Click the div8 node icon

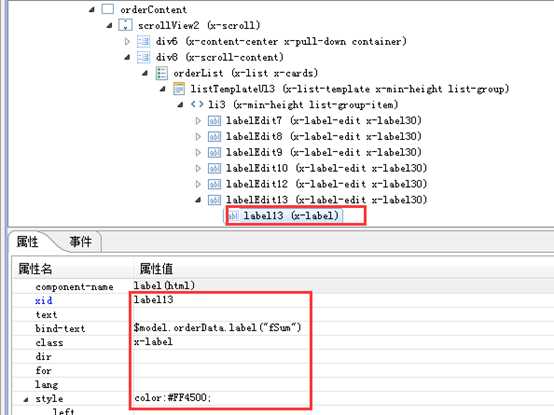[x=143, y=57]
